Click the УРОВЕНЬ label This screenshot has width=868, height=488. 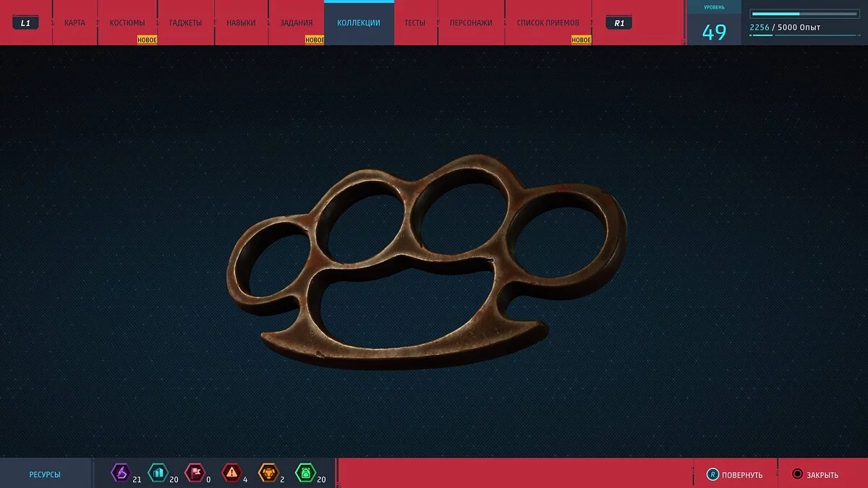[714, 7]
